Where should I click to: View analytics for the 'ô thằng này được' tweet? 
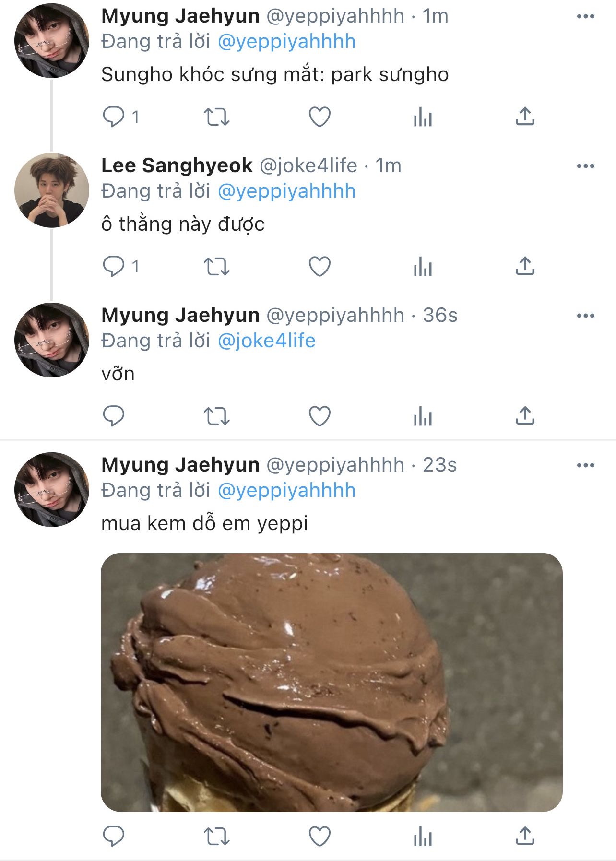click(423, 267)
